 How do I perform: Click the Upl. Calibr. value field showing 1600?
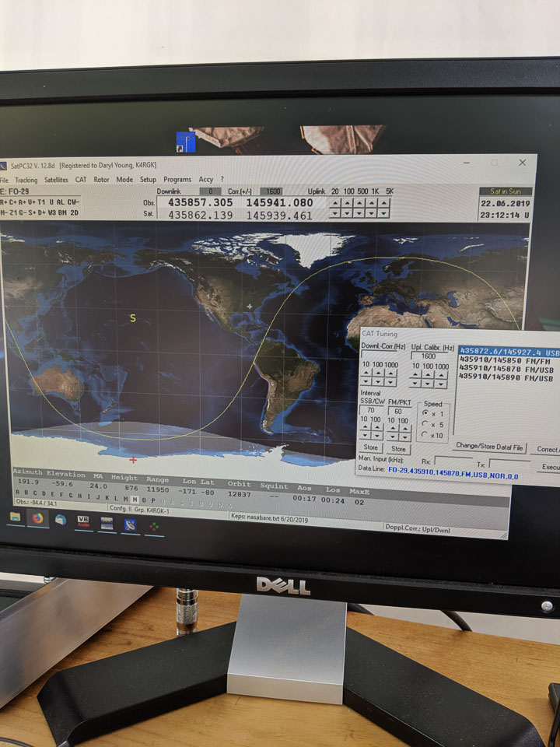pos(429,355)
